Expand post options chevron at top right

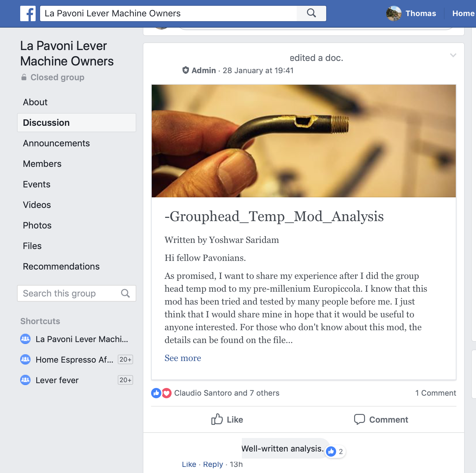(453, 55)
